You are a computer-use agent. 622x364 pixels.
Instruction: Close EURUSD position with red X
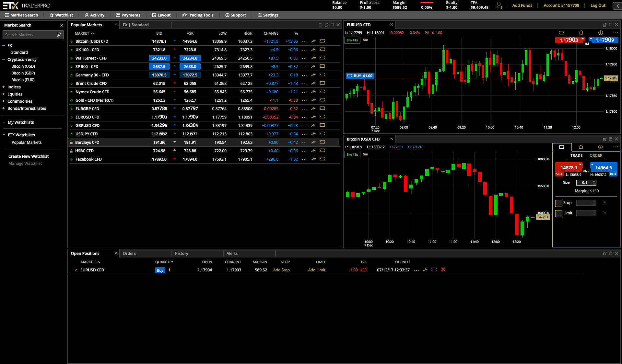[x=443, y=270]
